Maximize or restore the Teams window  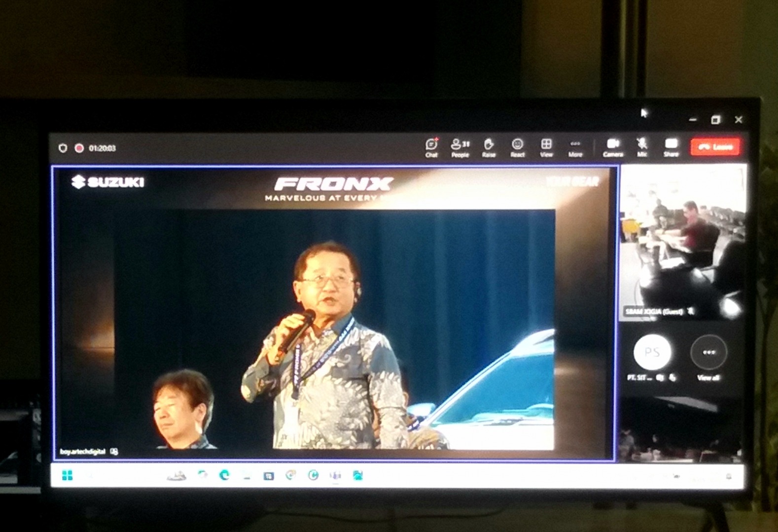coord(715,120)
